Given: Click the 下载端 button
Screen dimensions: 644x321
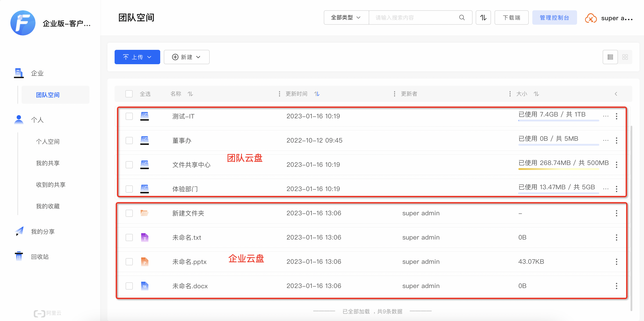Looking at the screenshot, I should [511, 18].
